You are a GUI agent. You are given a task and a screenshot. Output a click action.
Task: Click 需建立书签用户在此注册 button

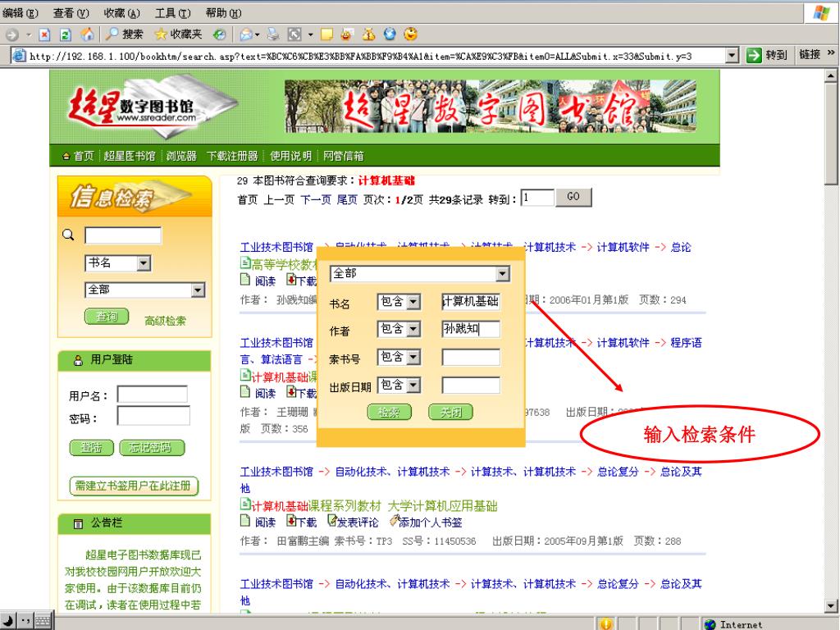(134, 486)
